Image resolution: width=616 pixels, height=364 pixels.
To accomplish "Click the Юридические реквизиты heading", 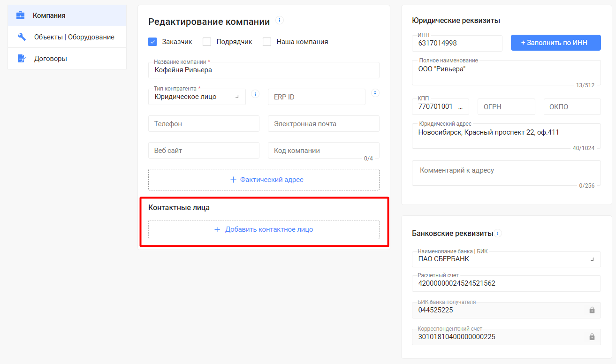I will coord(456,20).
